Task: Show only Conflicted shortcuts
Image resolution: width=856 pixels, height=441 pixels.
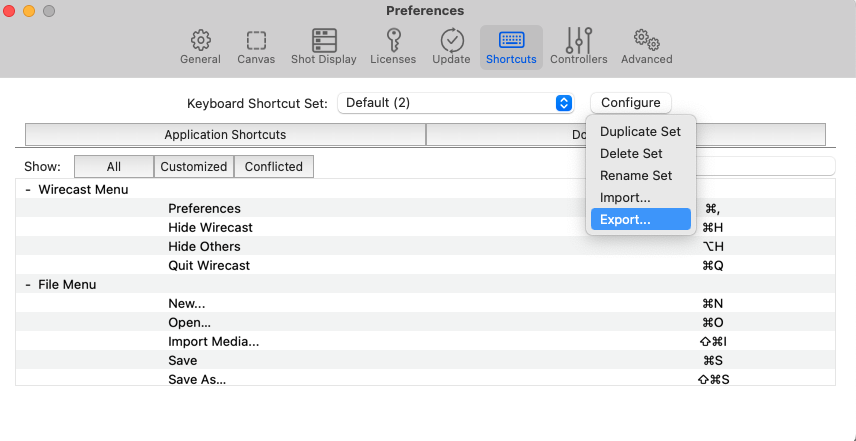Action: 274,166
